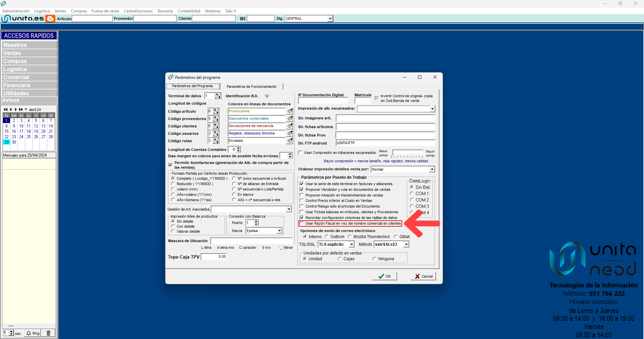Click the orange Blogger icon in the toolbar
This screenshot has width=644, height=339.
coord(50,19)
